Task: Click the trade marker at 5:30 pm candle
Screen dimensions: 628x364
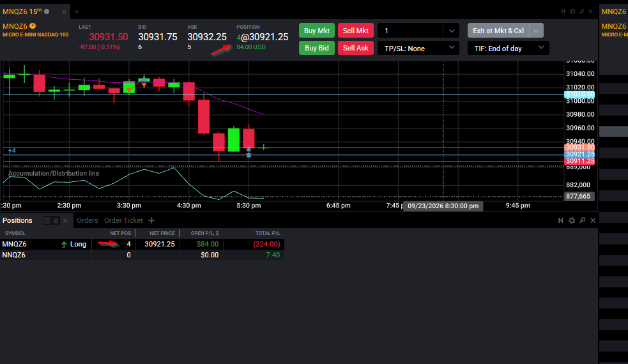Action: click(249, 152)
